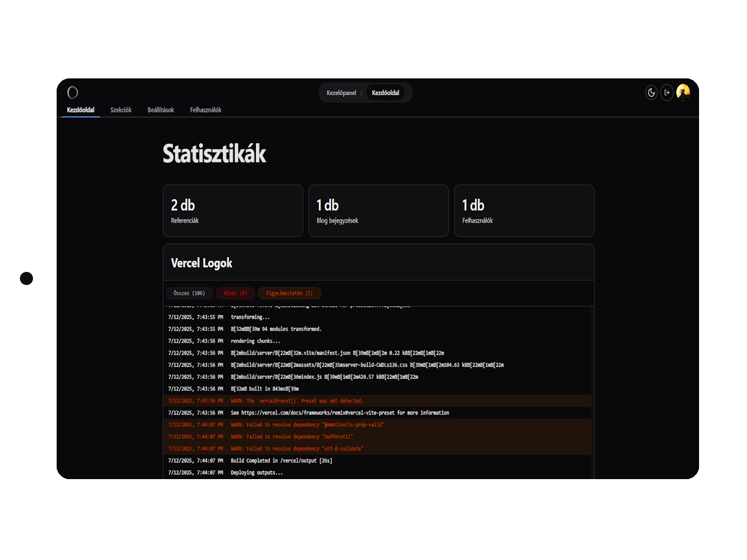Click the Kezdőoldal breadcrumb pill
Viewport: 747px width, 560px height.
tap(386, 92)
